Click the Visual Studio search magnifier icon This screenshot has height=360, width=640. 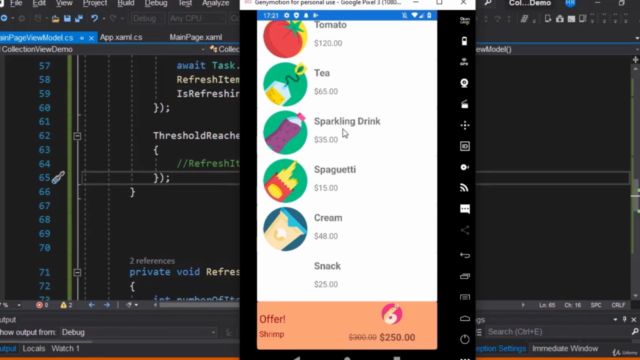[488, 3]
